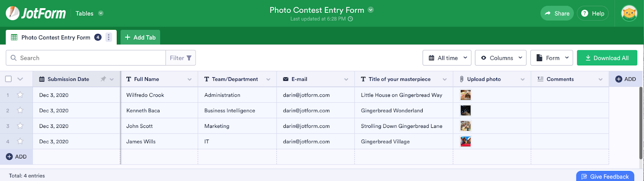Image resolution: width=644 pixels, height=181 pixels.
Task: Click the pin icon on Submission Date
Action: pyautogui.click(x=103, y=79)
